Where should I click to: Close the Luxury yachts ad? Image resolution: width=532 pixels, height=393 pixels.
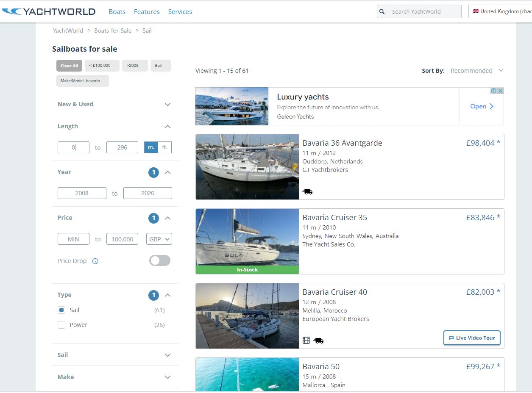500,91
